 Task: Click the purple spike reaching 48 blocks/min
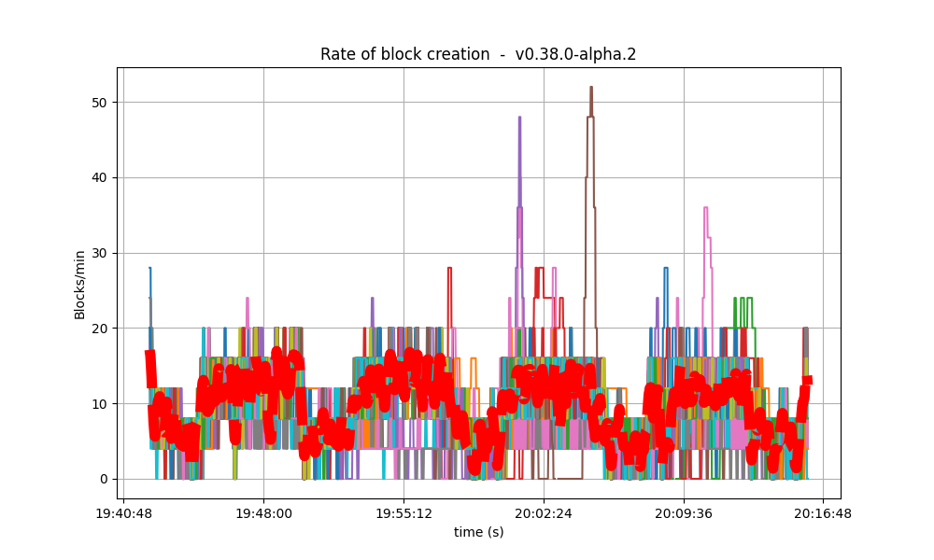click(521, 119)
